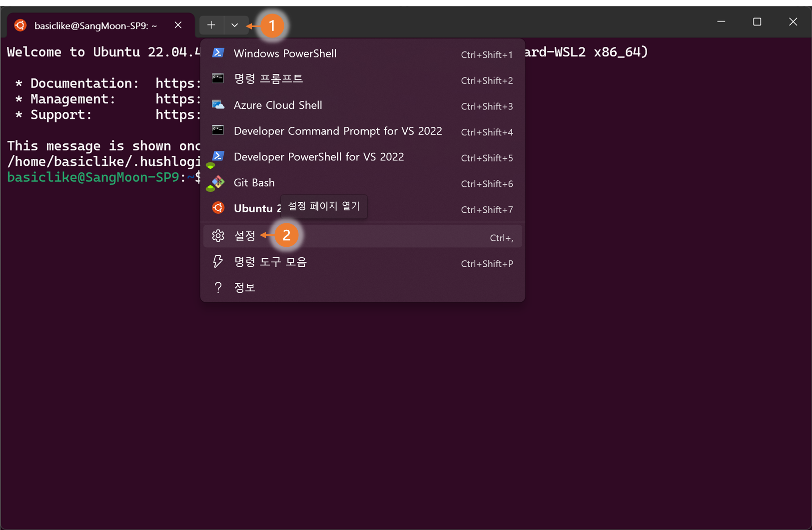Select the basiclike@SangMoon-SP9 terminal tab
The width and height of the screenshot is (812, 530).
coord(100,25)
